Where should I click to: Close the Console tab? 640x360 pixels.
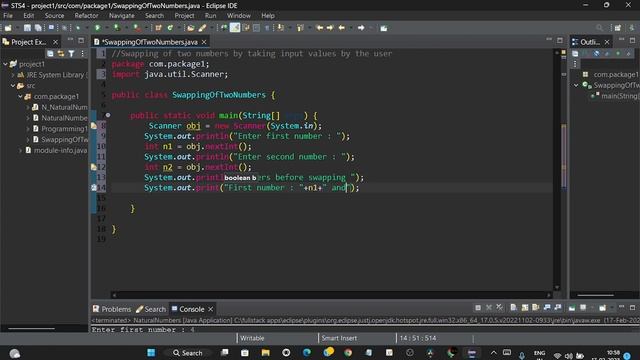click(x=211, y=309)
